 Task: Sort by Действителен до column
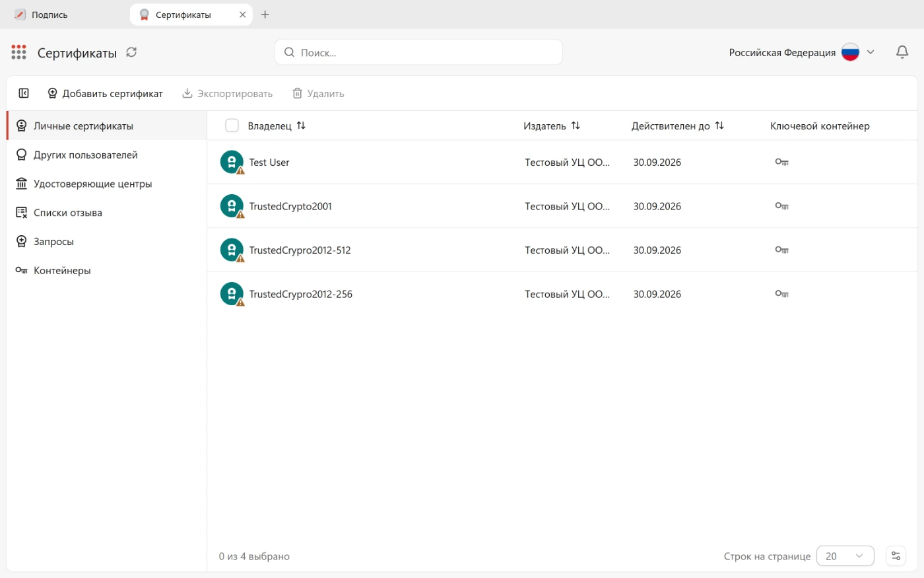click(719, 126)
